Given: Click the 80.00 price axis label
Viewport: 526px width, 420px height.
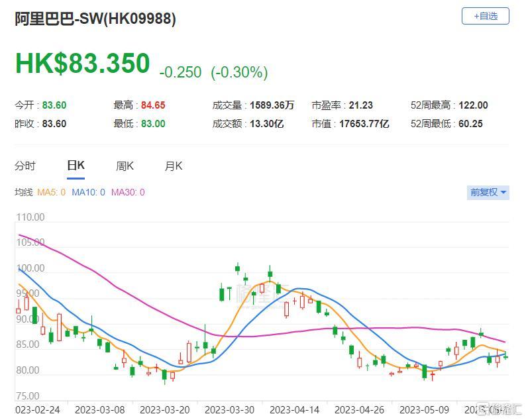Looking at the screenshot, I should coord(28,370).
